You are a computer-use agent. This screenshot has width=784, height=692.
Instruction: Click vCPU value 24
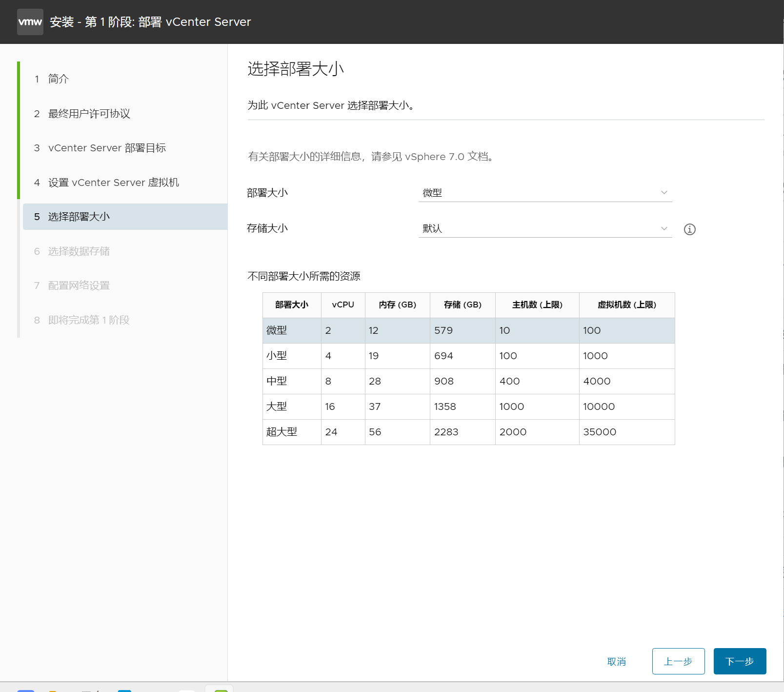pyautogui.click(x=331, y=432)
